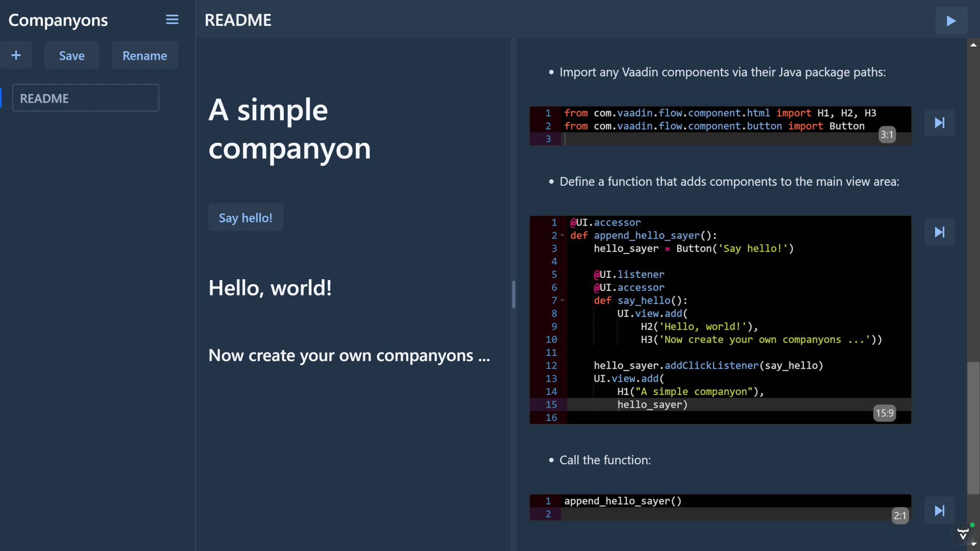Click the run button for append_hello_sayer() call
This screenshot has height=551, width=980.
click(940, 510)
